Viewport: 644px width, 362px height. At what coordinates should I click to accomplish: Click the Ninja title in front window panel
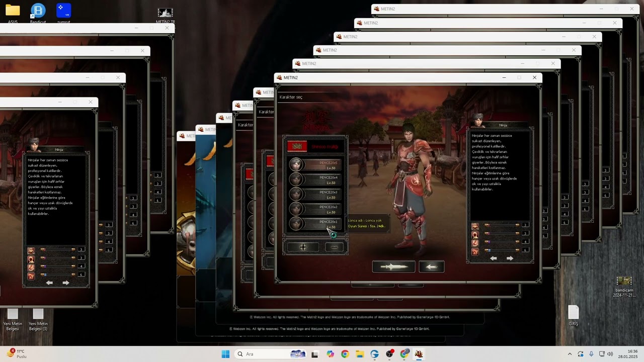(503, 125)
